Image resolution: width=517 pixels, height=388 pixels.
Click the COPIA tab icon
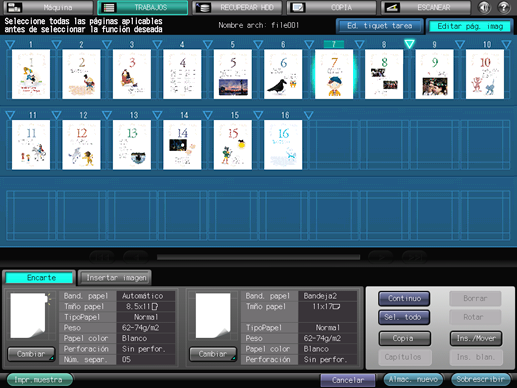click(x=297, y=7)
